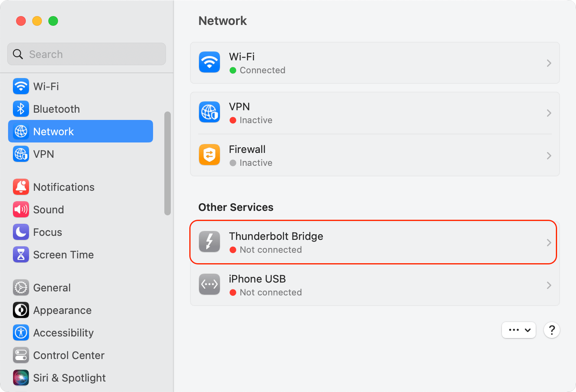Image resolution: width=576 pixels, height=392 pixels.
Task: Click the iPhone USB connector icon
Action: (209, 285)
